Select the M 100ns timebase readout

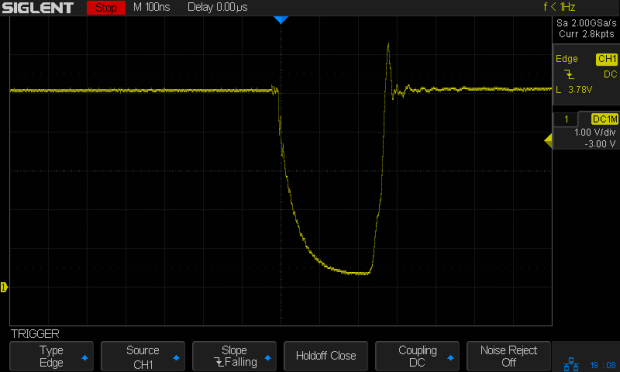point(151,7)
